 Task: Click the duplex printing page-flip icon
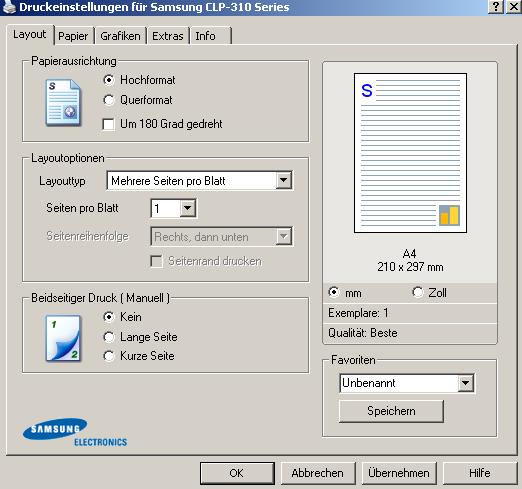[63, 338]
